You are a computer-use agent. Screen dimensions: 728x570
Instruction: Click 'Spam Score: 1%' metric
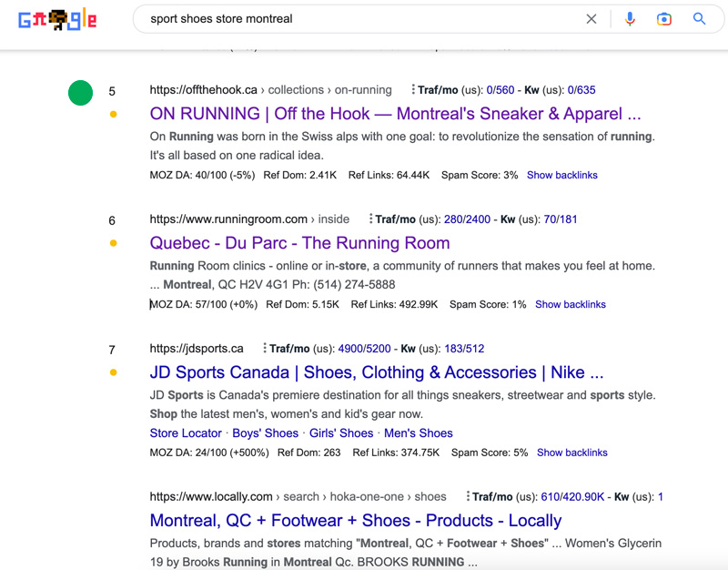coord(488,304)
